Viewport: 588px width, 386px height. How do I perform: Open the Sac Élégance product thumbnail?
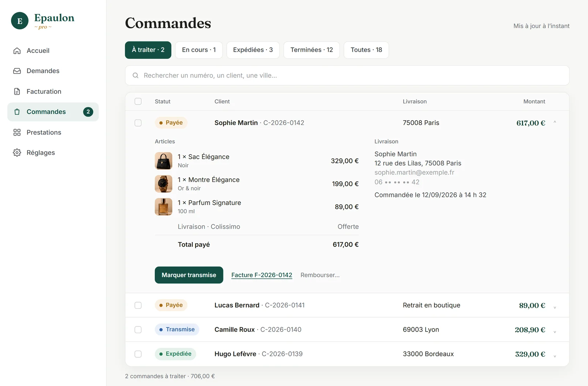coord(164,161)
